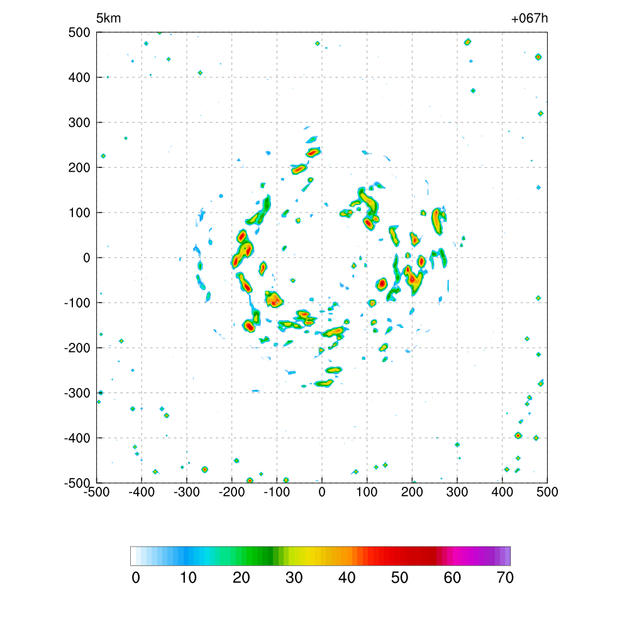Pick the x-axis tick label 0

322,492
